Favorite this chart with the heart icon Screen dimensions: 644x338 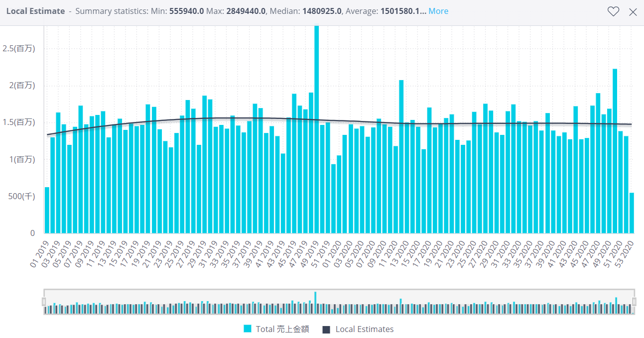tap(613, 12)
